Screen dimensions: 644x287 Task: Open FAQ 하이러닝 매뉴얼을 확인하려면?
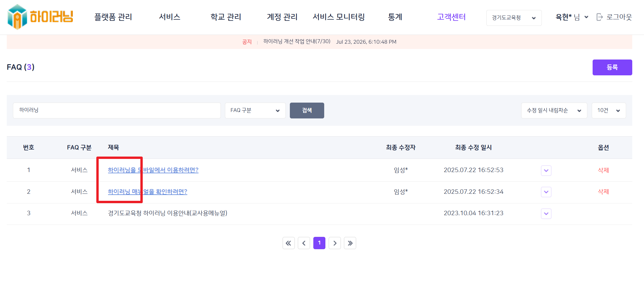(148, 192)
